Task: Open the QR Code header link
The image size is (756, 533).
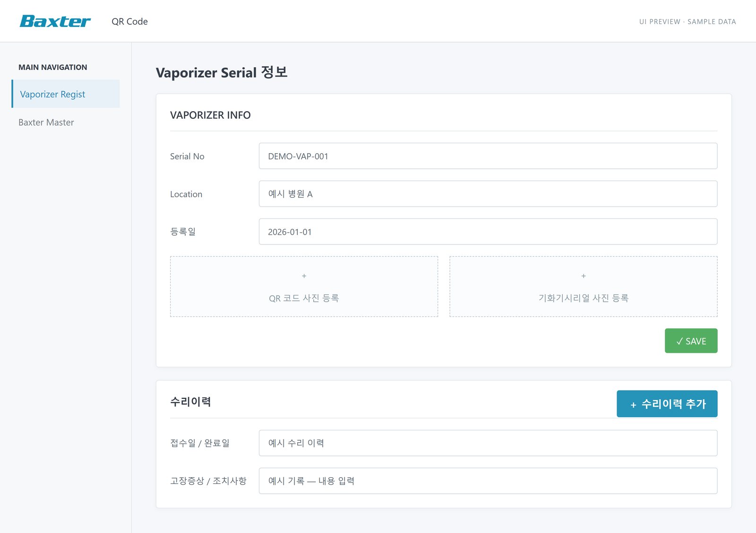Action: point(129,22)
